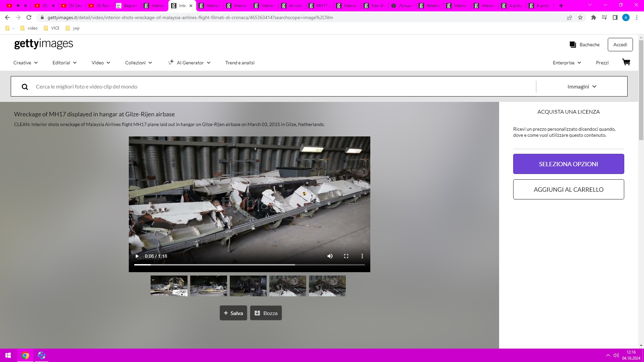644x362 pixels.
Task: Mute the video volume icon
Action: 330,256
